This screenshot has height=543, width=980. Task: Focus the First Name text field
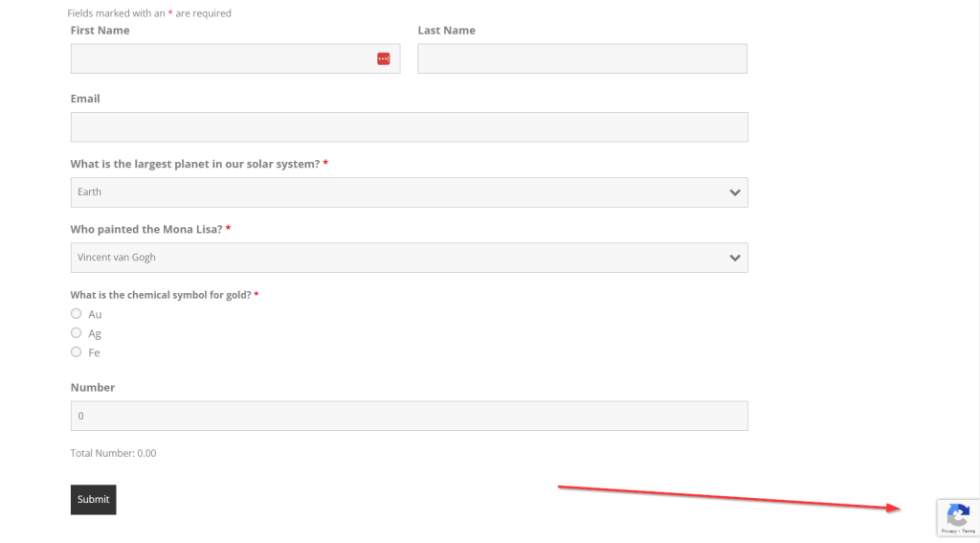[220, 58]
